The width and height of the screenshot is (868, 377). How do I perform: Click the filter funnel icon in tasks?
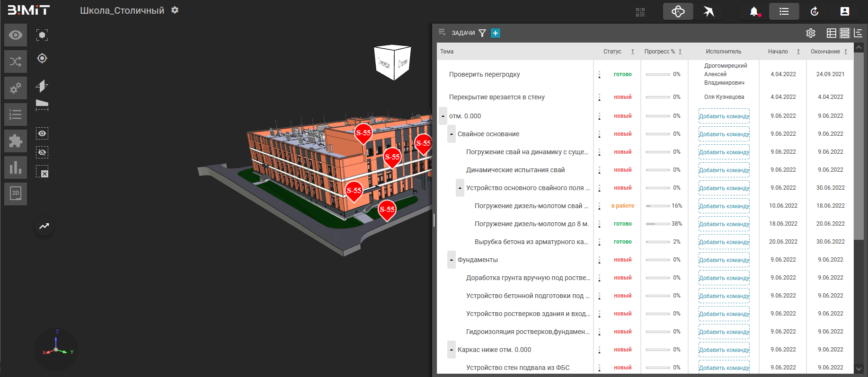pyautogui.click(x=482, y=33)
